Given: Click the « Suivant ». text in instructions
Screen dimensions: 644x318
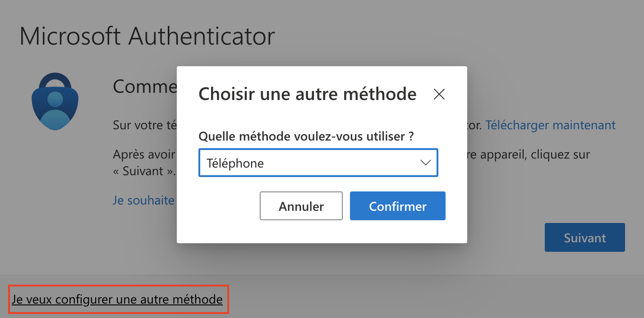Looking at the screenshot, I should [x=144, y=172].
